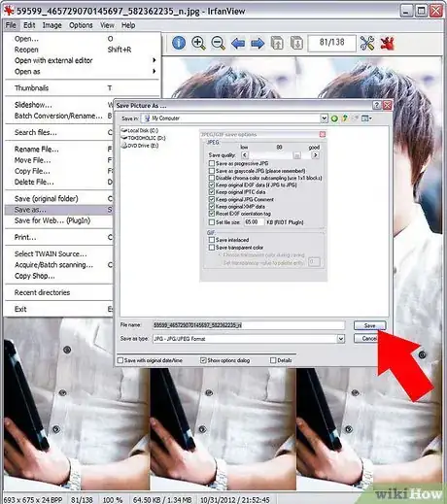
Task: Open properties/settings tools icon
Action: (367, 43)
